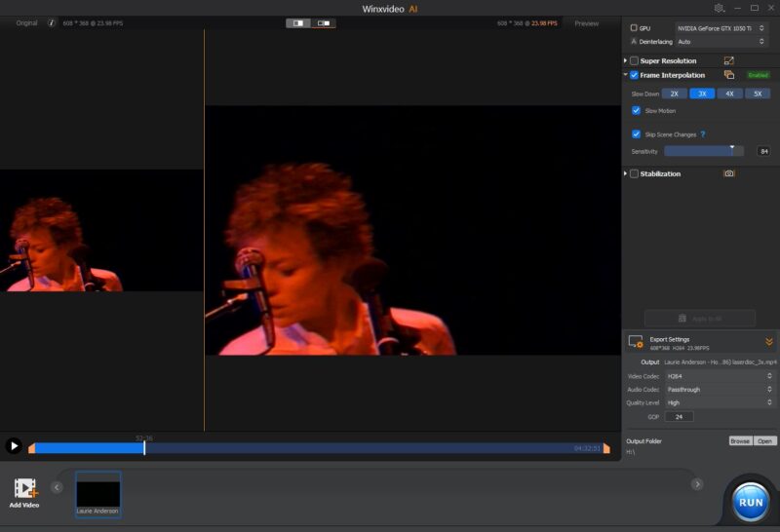Viewport: 780px width, 532px height.
Task: Click the video info icon next to Original
Action: coord(52,22)
